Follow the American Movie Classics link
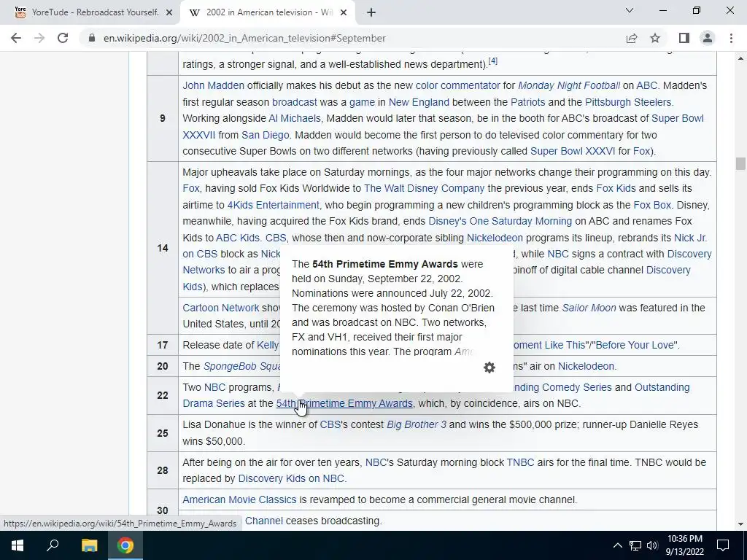 [x=239, y=500]
